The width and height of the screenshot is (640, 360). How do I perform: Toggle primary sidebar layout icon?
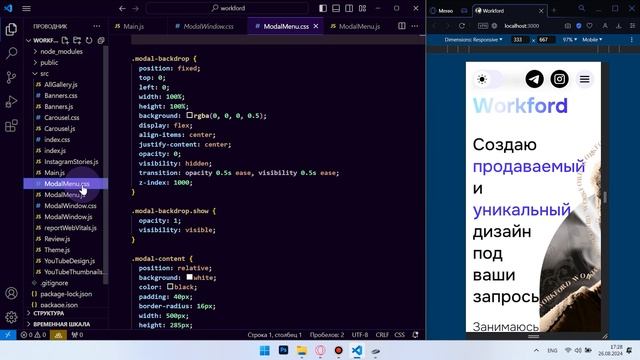pos(323,8)
